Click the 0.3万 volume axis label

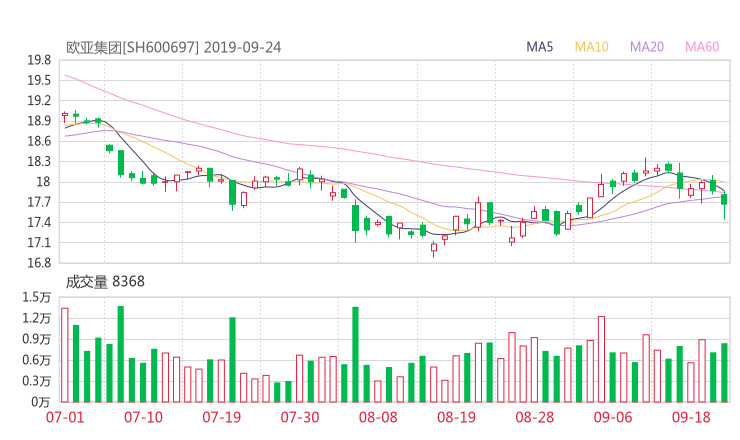coord(36,381)
